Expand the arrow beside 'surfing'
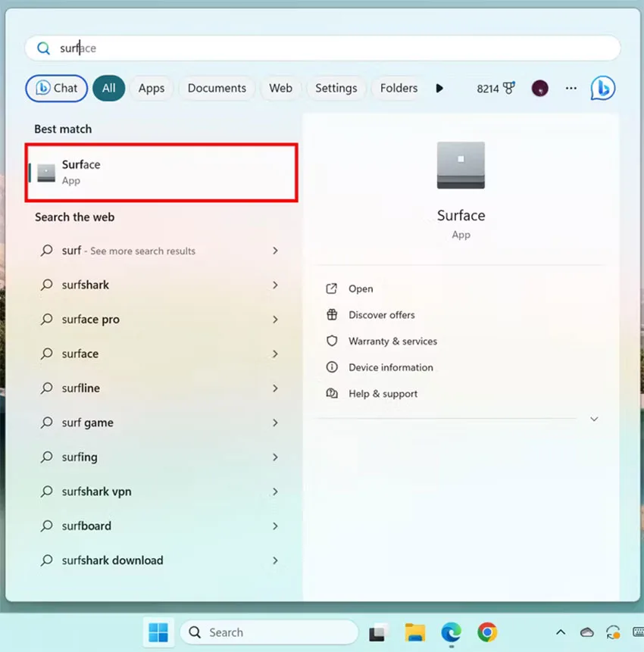 point(275,457)
